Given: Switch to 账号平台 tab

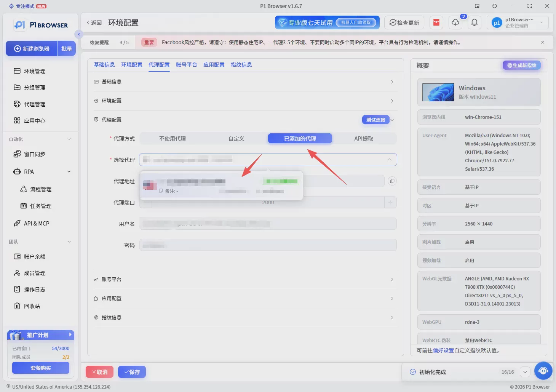Looking at the screenshot, I should (187, 65).
